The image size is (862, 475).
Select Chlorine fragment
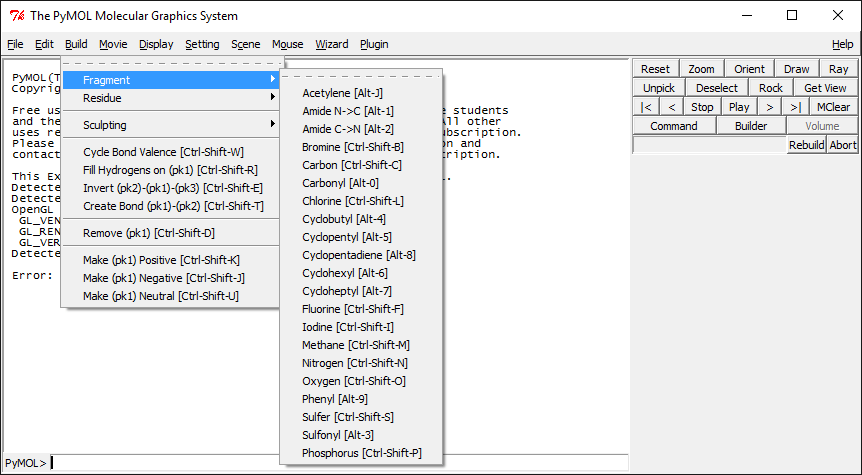(x=361, y=201)
